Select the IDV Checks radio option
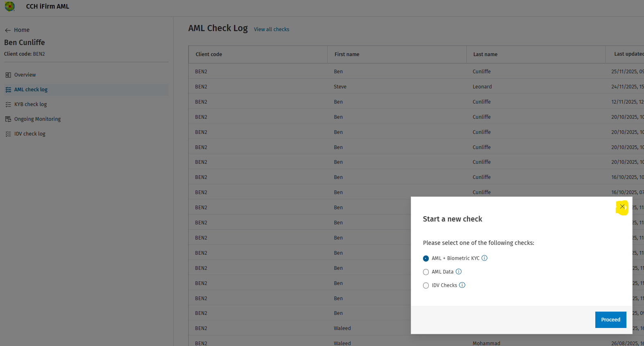This screenshot has width=644, height=346. pyautogui.click(x=426, y=285)
